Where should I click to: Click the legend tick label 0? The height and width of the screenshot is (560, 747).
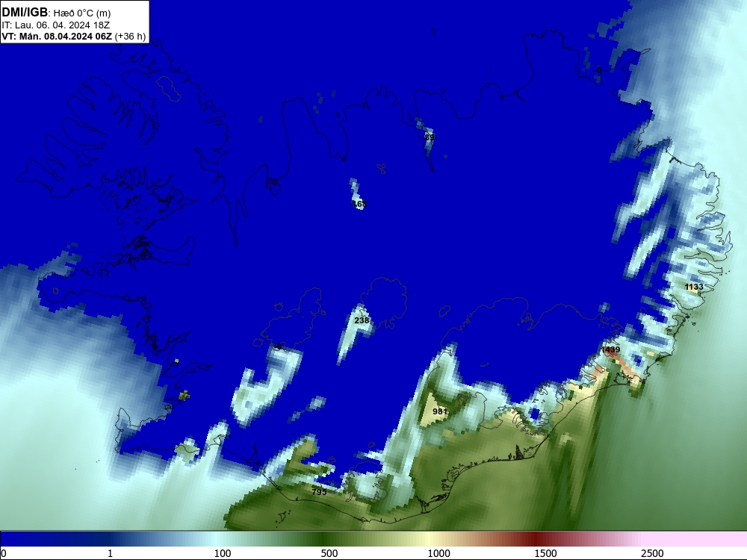pos(4,553)
